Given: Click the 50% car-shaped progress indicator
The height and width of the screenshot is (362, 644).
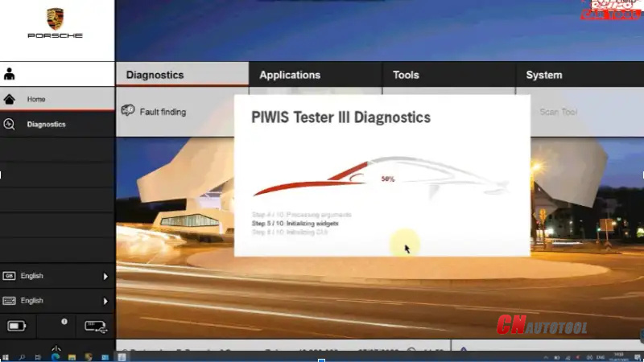Looking at the screenshot, I should click(381, 176).
